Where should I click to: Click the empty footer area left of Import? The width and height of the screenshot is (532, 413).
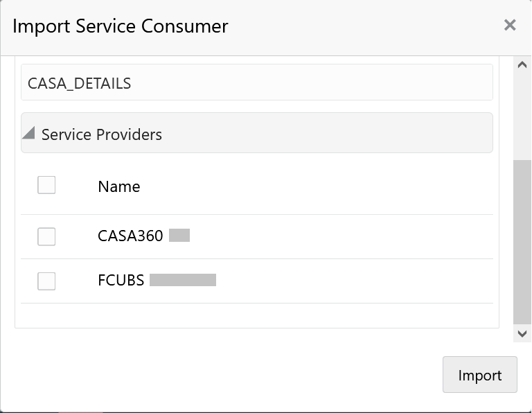222,375
